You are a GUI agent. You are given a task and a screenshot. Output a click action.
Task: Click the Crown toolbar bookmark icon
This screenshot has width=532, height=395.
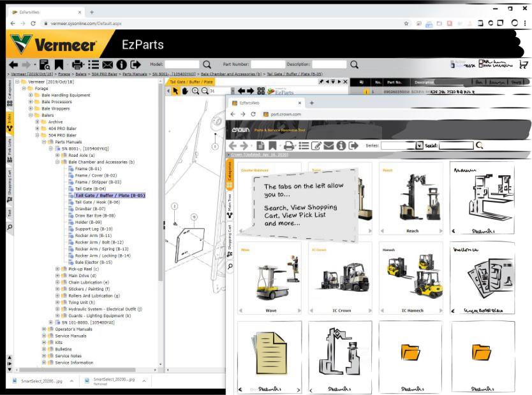(272, 146)
